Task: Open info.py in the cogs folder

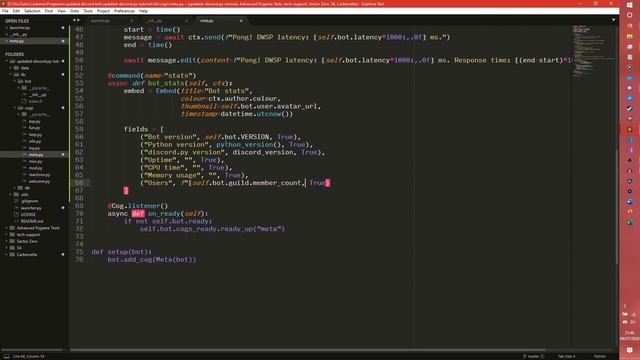Action: [x=35, y=141]
